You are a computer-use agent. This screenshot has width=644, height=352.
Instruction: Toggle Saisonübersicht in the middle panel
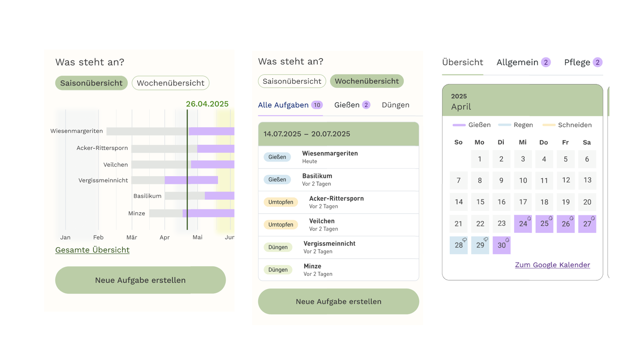[x=292, y=81]
